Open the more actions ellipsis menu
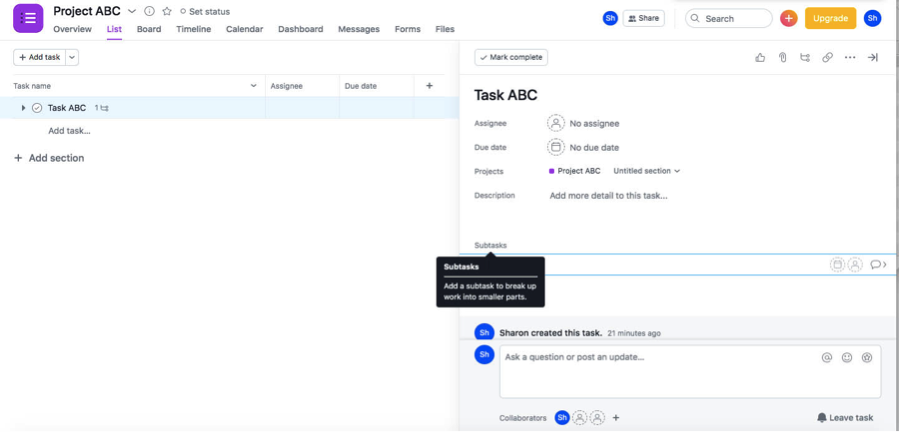The height and width of the screenshot is (432, 900). pos(850,58)
